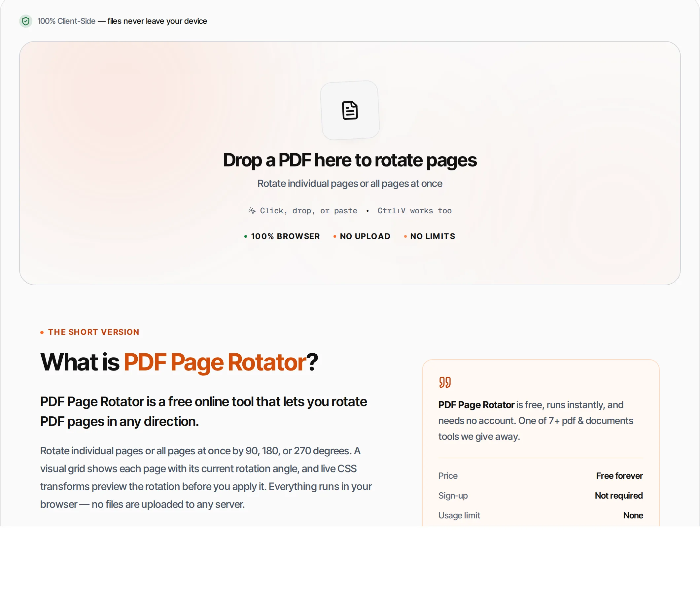Click the 'Free forever' value
Viewport: 700px width, 595px height.
click(619, 476)
